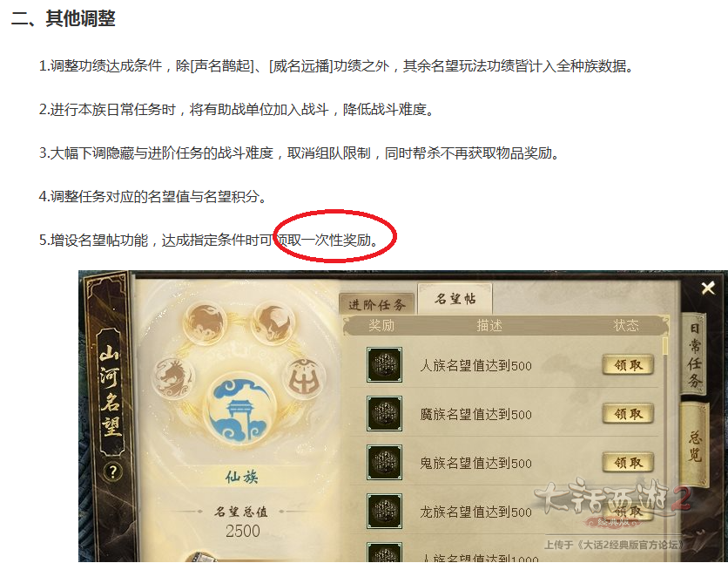Click reward icon for 魔族名望值达到500

(x=384, y=414)
